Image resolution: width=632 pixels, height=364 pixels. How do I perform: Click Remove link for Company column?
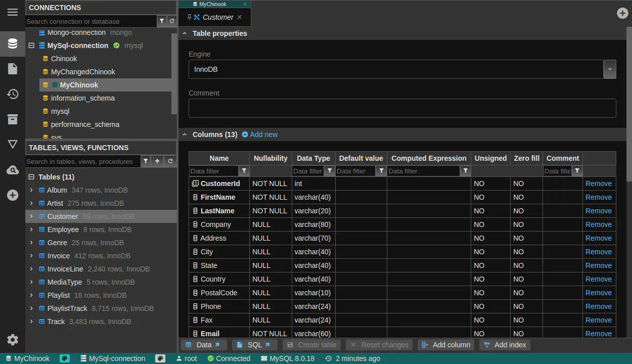tap(598, 224)
